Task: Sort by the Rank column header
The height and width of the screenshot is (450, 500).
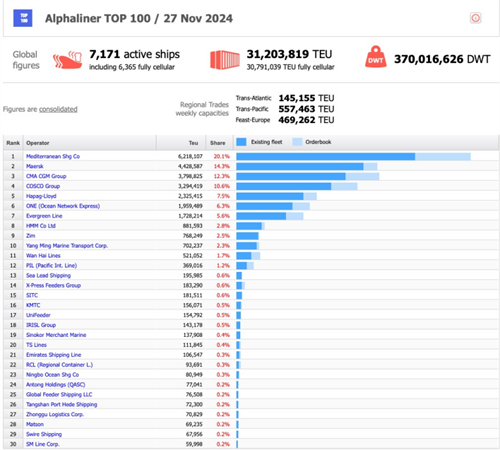Action: tap(13, 143)
